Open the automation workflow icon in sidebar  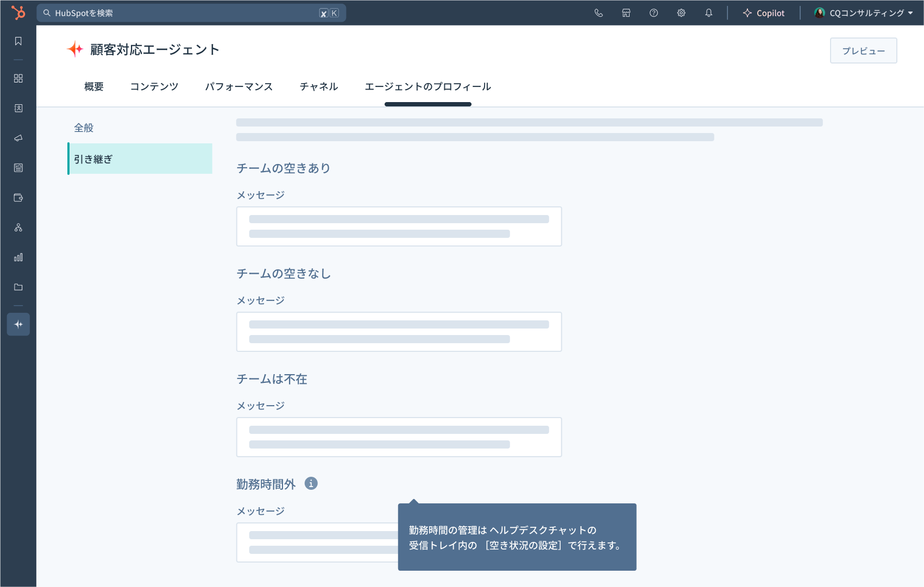(x=18, y=228)
